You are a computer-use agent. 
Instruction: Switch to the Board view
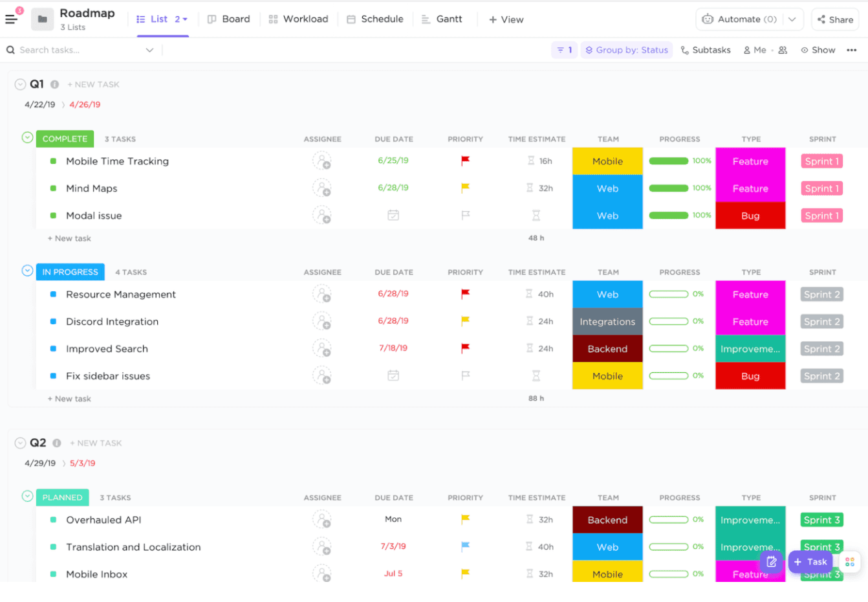coord(230,19)
